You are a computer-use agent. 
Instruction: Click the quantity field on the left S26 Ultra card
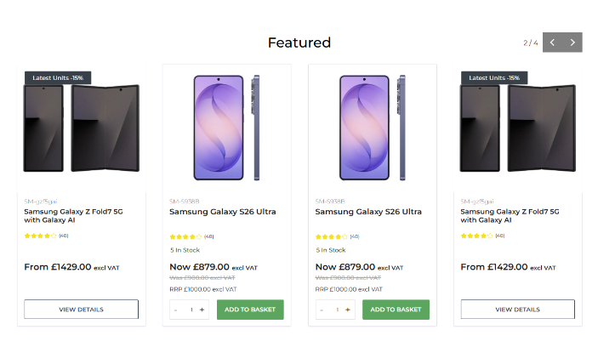(191, 310)
